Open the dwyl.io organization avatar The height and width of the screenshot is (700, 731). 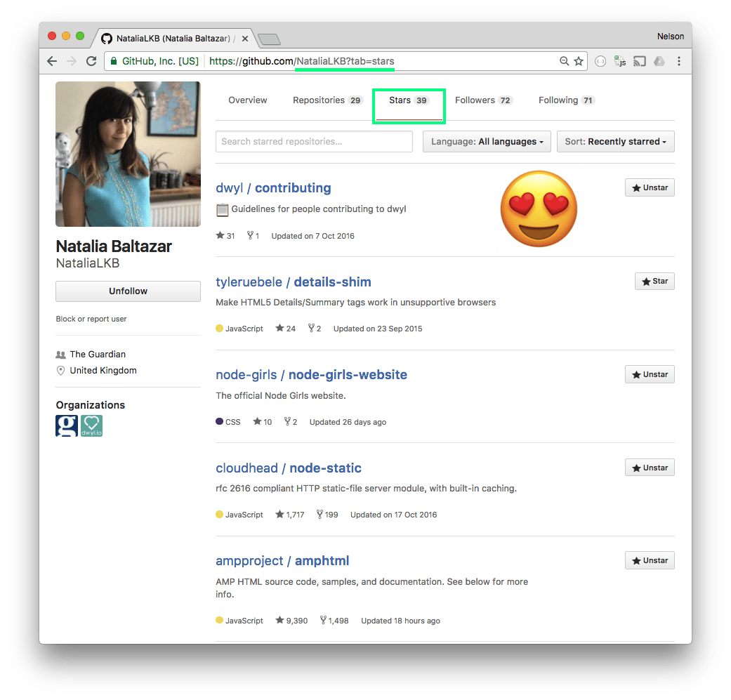point(91,425)
